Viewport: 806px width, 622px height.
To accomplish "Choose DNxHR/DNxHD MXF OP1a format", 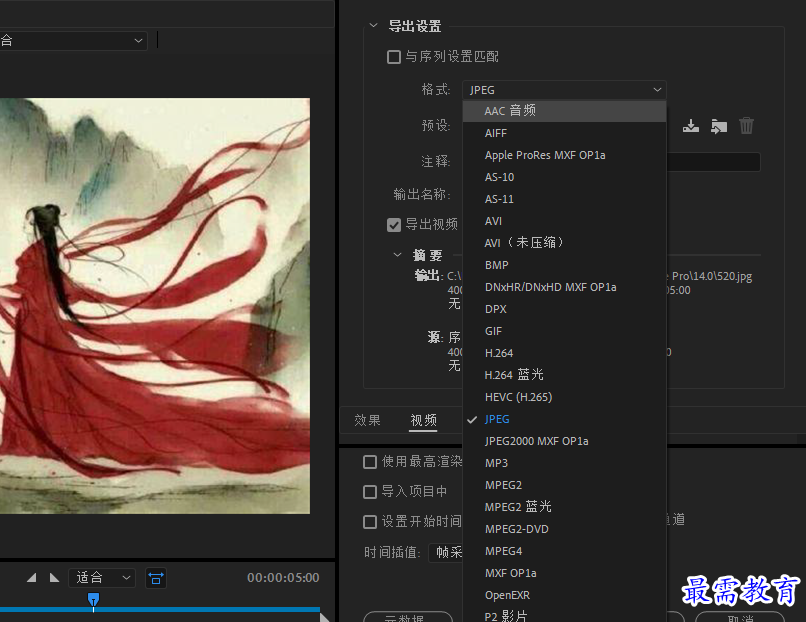I will pos(564,287).
